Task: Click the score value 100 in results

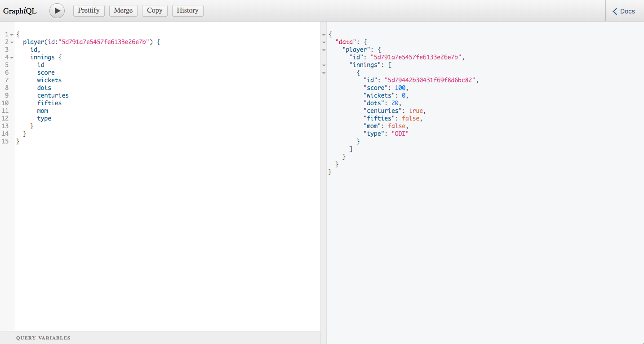Action: point(400,88)
